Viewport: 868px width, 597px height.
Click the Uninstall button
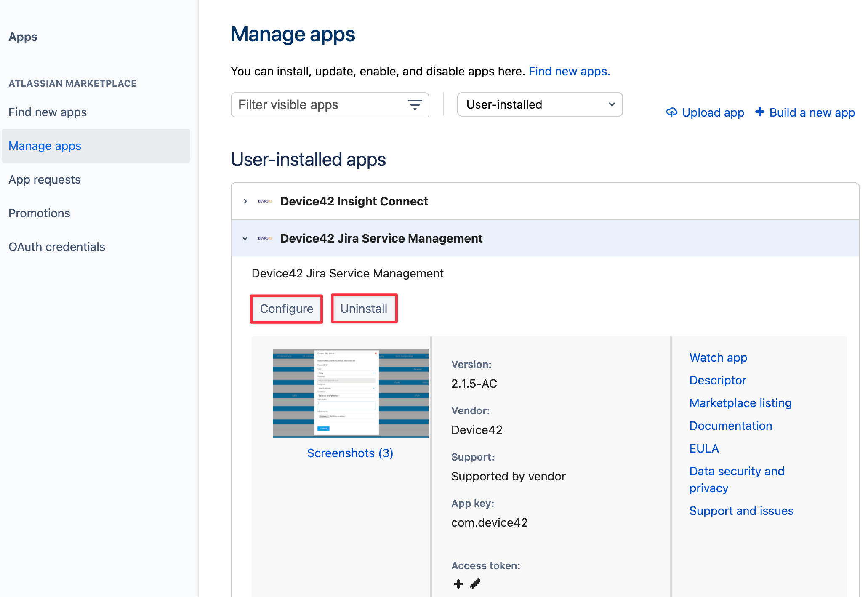364,309
